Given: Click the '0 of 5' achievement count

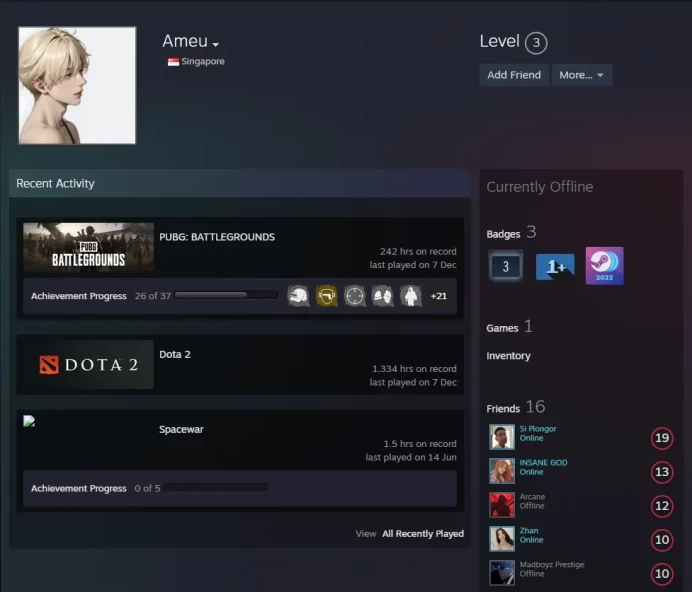Looking at the screenshot, I should click(x=147, y=489).
